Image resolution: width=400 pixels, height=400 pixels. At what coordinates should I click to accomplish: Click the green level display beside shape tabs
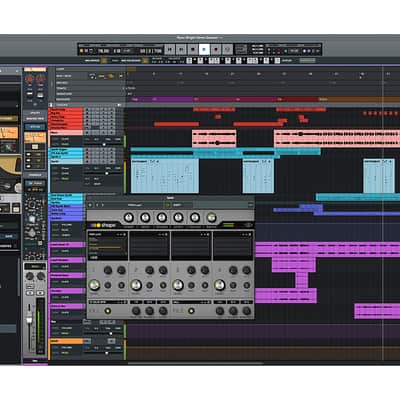pyautogui.click(x=228, y=225)
